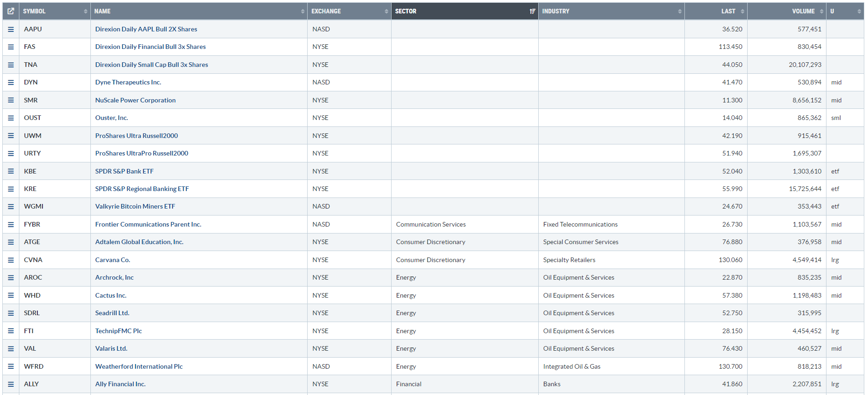Click the 130.700 last price value

(731, 366)
